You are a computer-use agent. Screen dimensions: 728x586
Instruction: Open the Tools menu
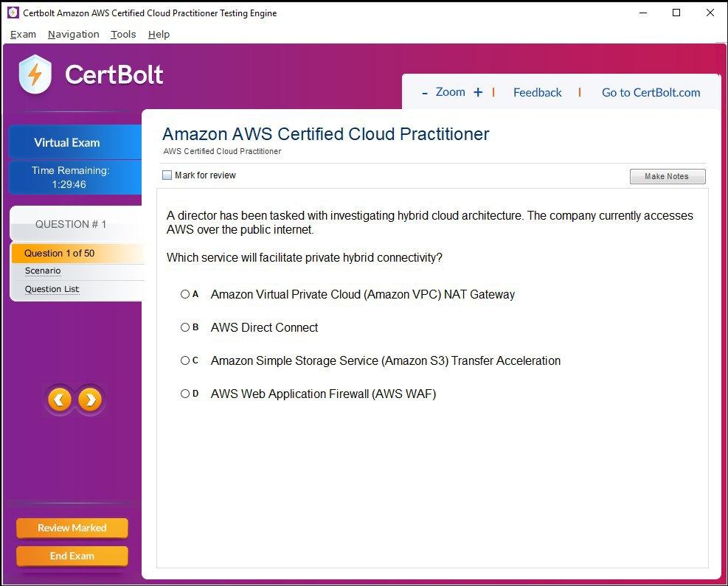click(x=123, y=35)
